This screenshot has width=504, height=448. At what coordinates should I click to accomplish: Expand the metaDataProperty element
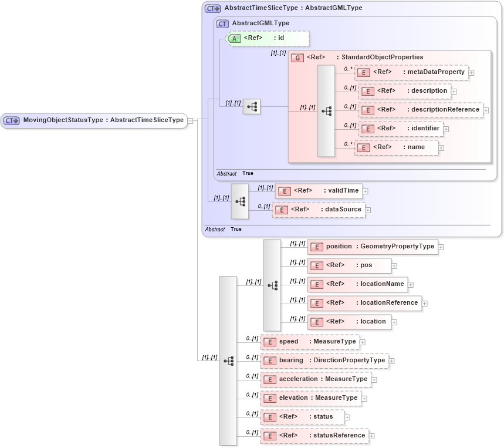471,73
